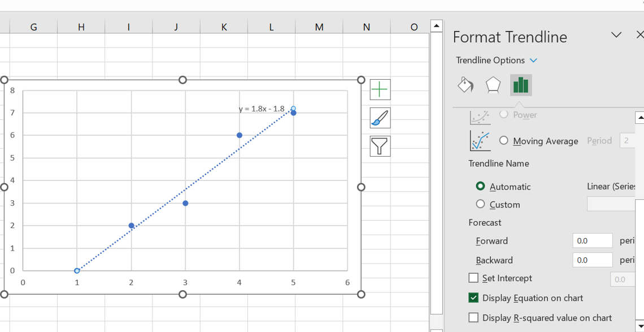Open the task pane options chevron
This screenshot has height=332, width=644.
[616, 35]
